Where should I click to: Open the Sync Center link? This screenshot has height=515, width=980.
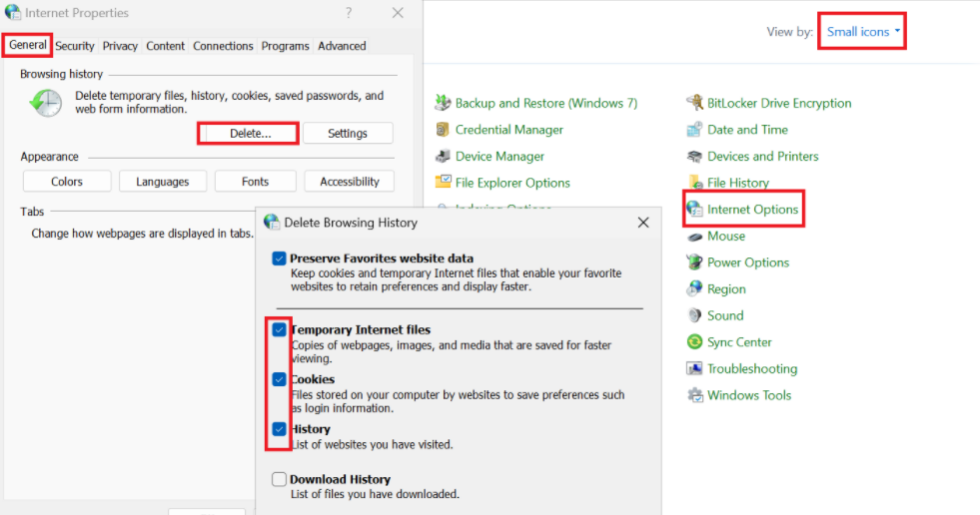pyautogui.click(x=739, y=342)
